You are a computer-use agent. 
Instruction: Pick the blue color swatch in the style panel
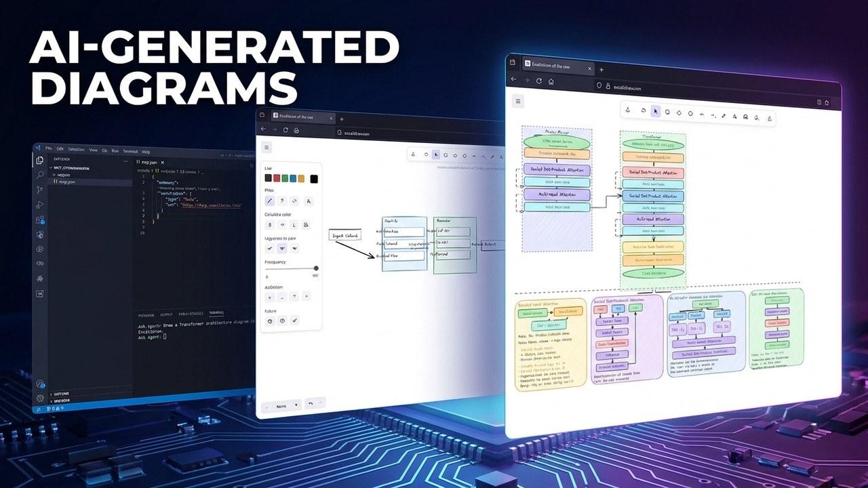[293, 178]
